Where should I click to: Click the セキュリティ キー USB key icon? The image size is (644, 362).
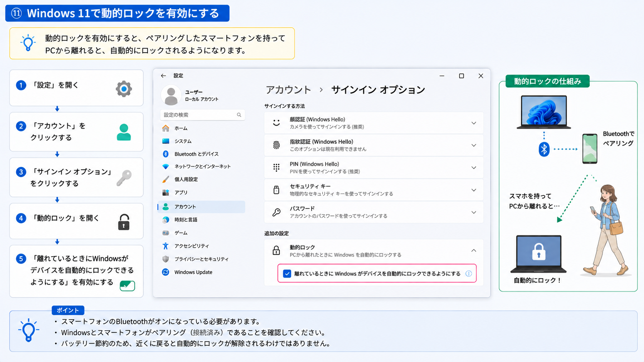click(x=277, y=190)
